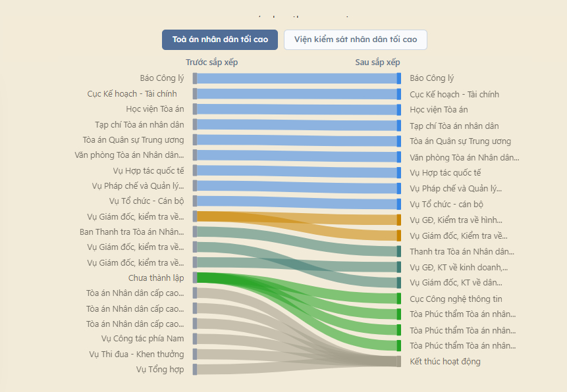Click the Báo Công lý source node on left
567x392 pixels.
pos(195,78)
